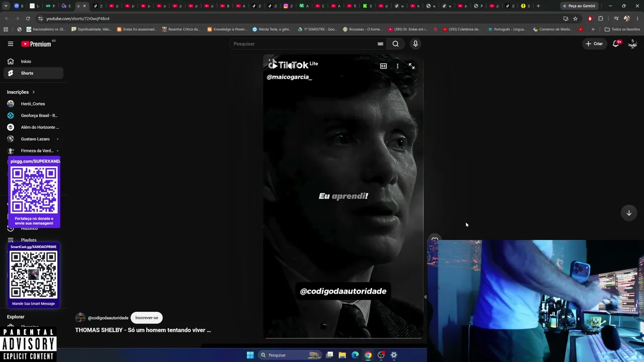Bookmark this page with the star icon
The width and height of the screenshot is (644, 362).
tap(575, 19)
